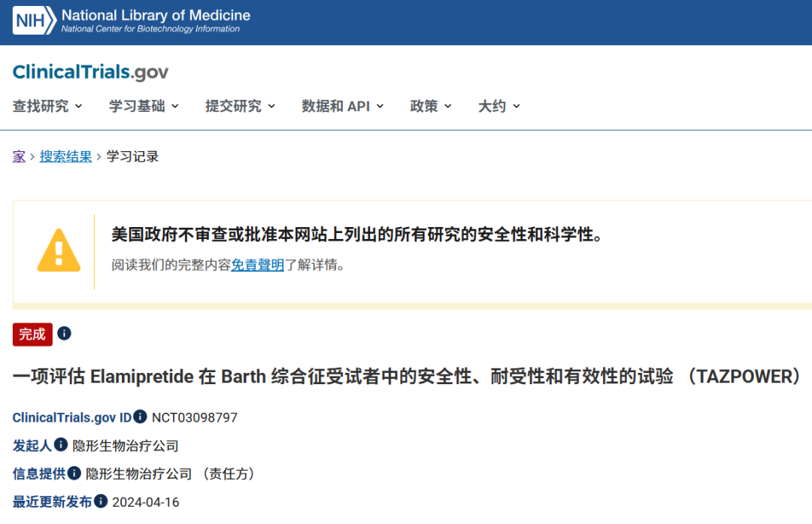Screen dimensions: 812x524
Task: Click the NIH logo icon
Action: click(34, 20)
